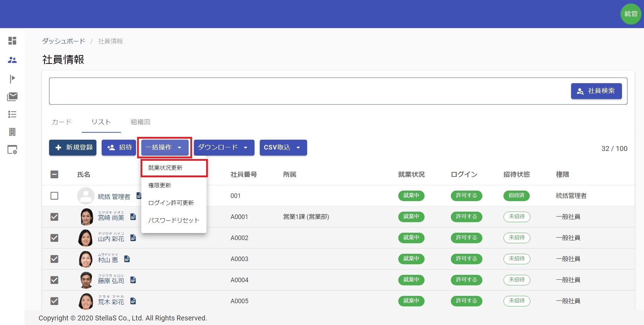This screenshot has width=644, height=325.
Task: Click the checklist icon in sidebar
Action: [x=12, y=114]
